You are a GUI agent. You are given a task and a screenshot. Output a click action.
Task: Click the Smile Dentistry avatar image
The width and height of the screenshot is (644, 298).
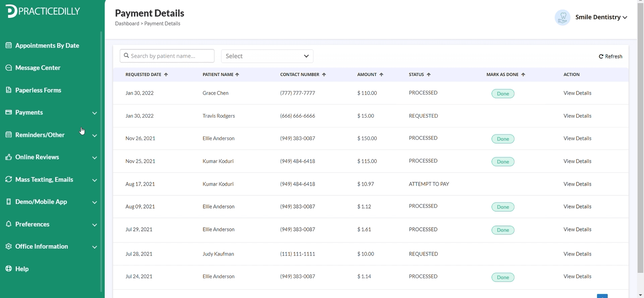[x=563, y=17]
